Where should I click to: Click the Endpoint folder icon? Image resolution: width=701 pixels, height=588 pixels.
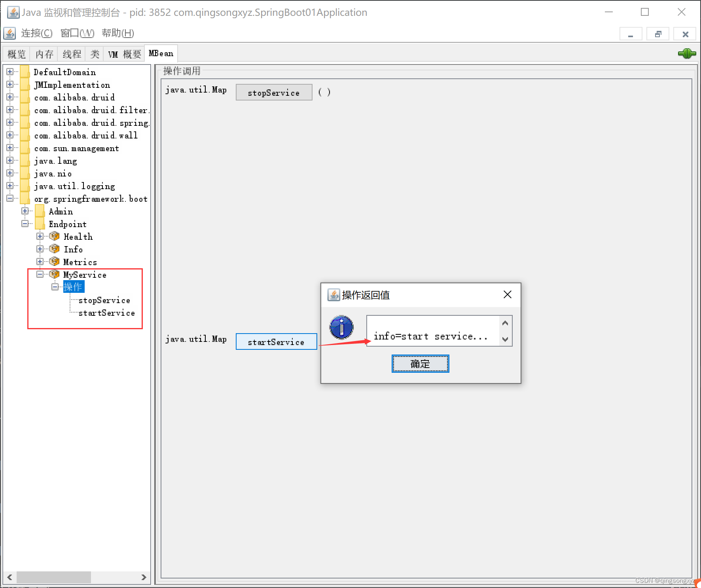point(40,224)
